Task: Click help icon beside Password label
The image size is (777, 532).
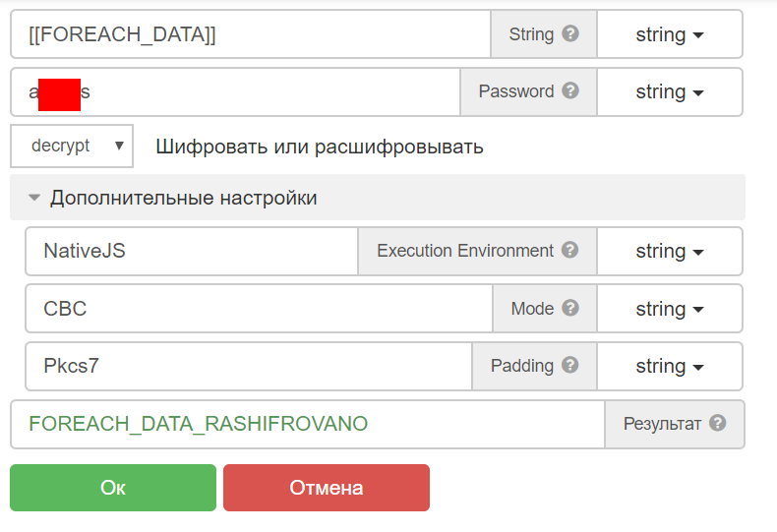Action: (570, 91)
